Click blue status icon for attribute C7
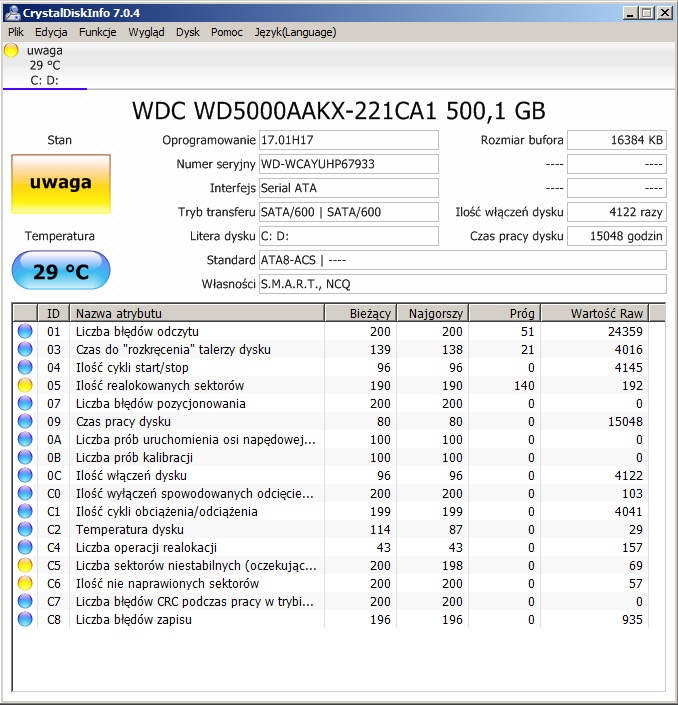The height and width of the screenshot is (705, 678). coord(25,601)
